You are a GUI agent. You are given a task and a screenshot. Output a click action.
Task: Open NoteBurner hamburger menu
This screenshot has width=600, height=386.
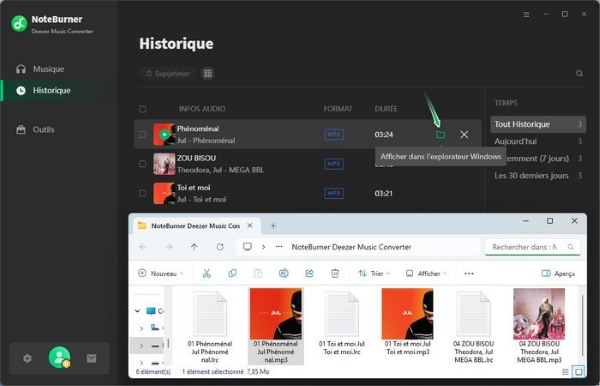(x=527, y=15)
